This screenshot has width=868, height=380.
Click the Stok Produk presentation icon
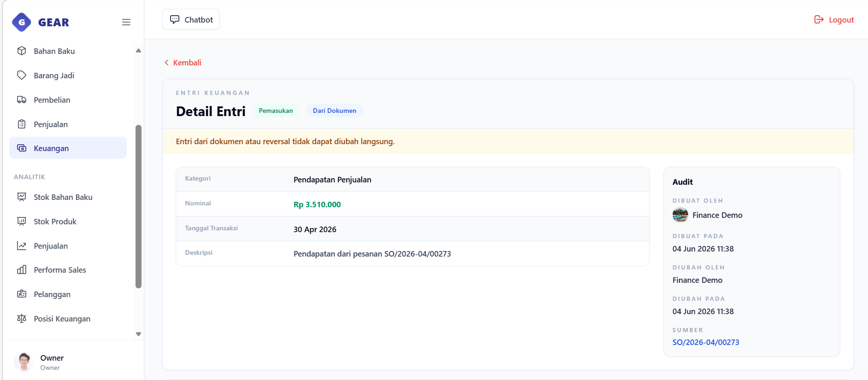click(22, 221)
